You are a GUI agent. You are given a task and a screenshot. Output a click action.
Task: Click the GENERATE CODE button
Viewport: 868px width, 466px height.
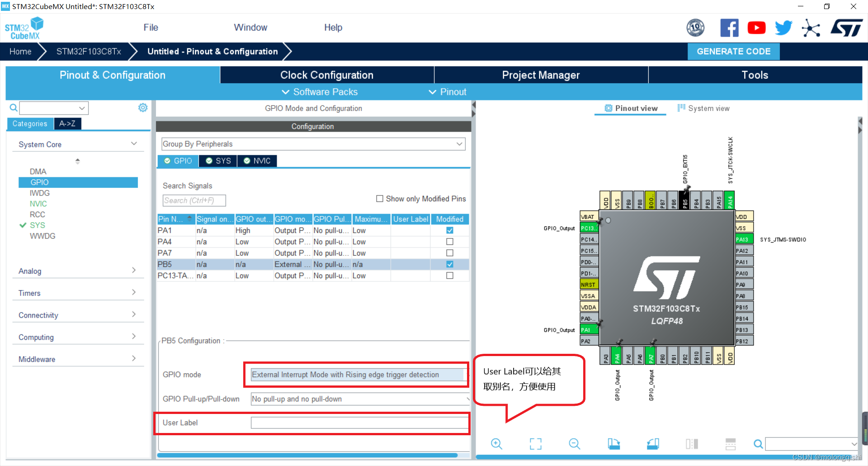pos(733,52)
